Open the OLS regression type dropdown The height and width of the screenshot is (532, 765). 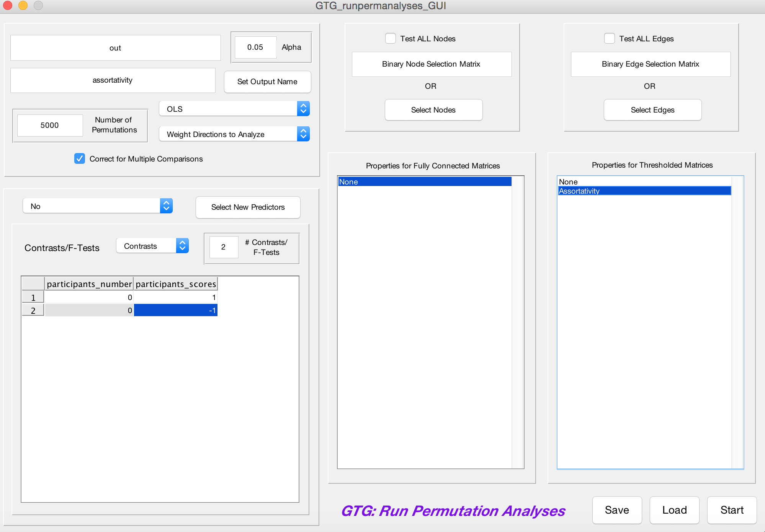click(x=234, y=109)
